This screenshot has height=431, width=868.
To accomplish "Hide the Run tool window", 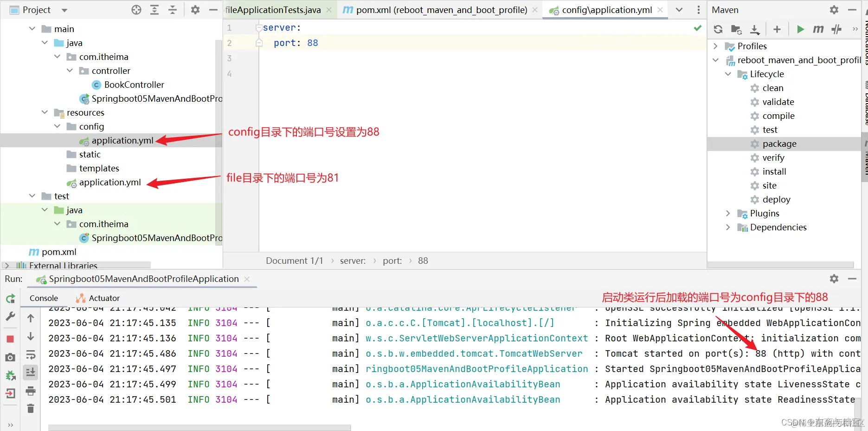I will click(x=852, y=279).
